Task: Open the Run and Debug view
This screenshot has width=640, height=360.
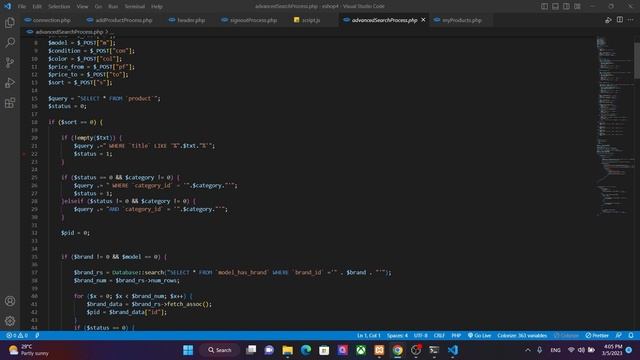Action: click(10, 82)
